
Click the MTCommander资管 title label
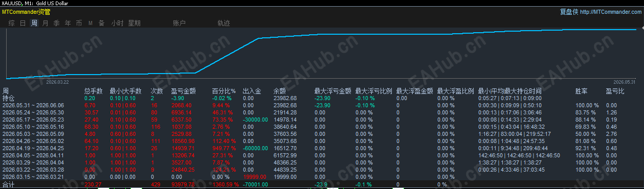26,12
